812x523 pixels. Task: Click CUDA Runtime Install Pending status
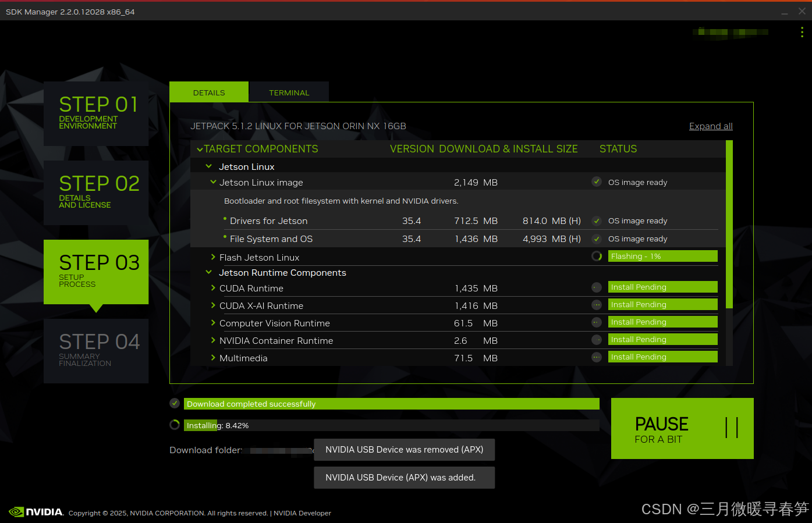(x=662, y=287)
